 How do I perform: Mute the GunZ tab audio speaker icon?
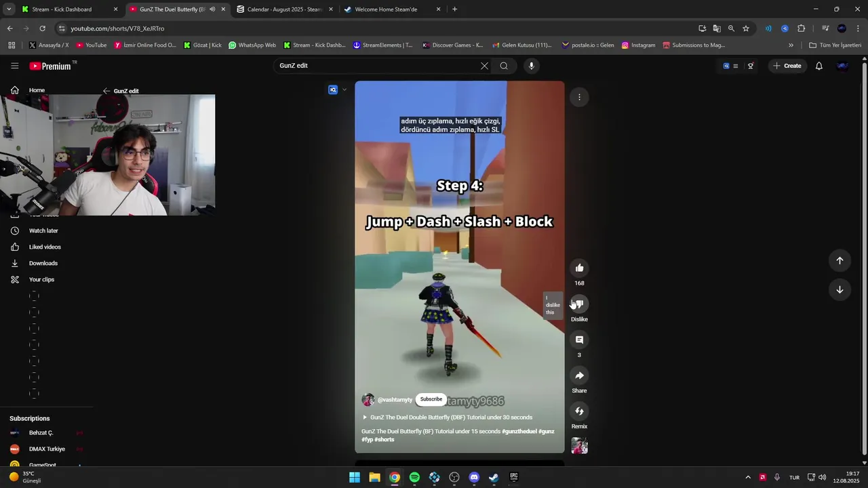212,9
